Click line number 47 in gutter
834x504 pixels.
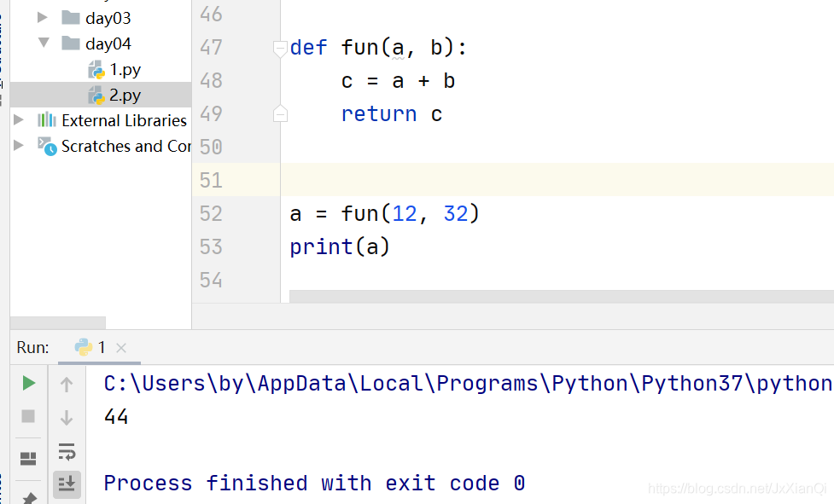point(211,47)
